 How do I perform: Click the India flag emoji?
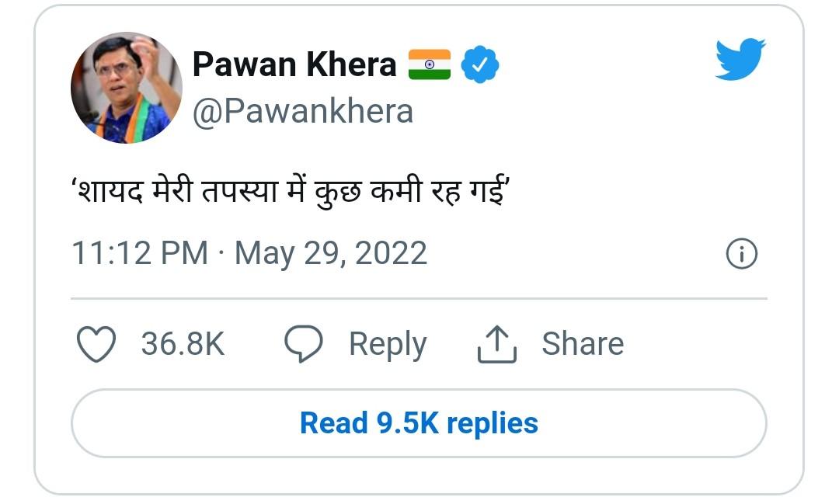pyautogui.click(x=430, y=65)
